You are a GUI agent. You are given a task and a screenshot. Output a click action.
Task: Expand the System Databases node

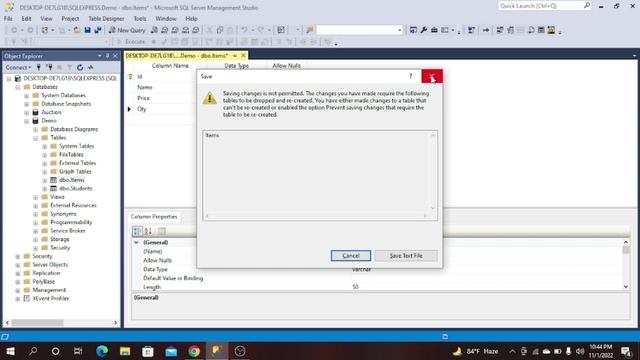[27, 96]
